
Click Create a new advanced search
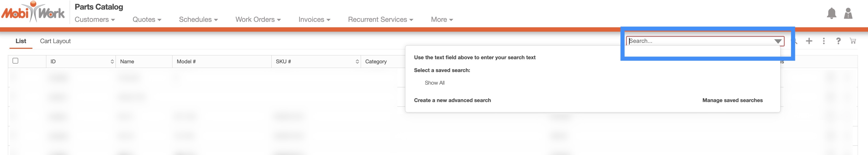452,100
